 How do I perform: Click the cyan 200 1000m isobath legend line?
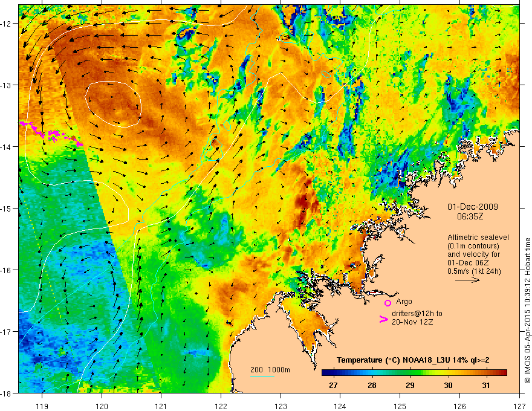coord(262,376)
